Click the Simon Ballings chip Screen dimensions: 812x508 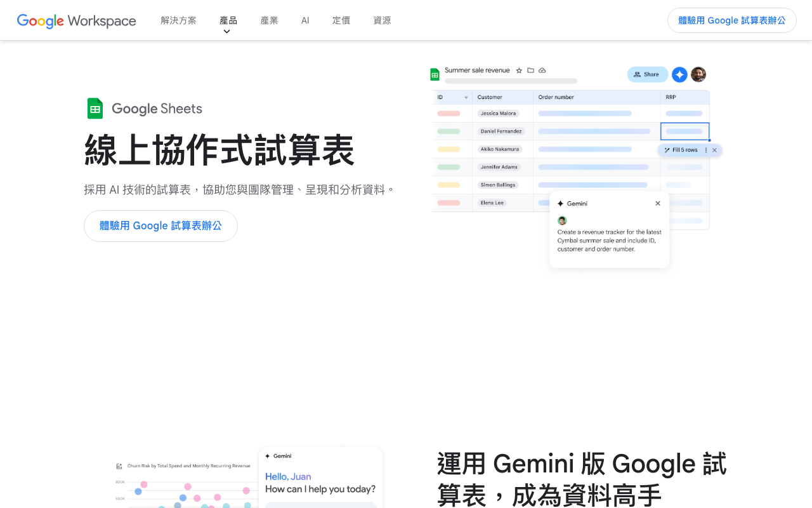498,185
